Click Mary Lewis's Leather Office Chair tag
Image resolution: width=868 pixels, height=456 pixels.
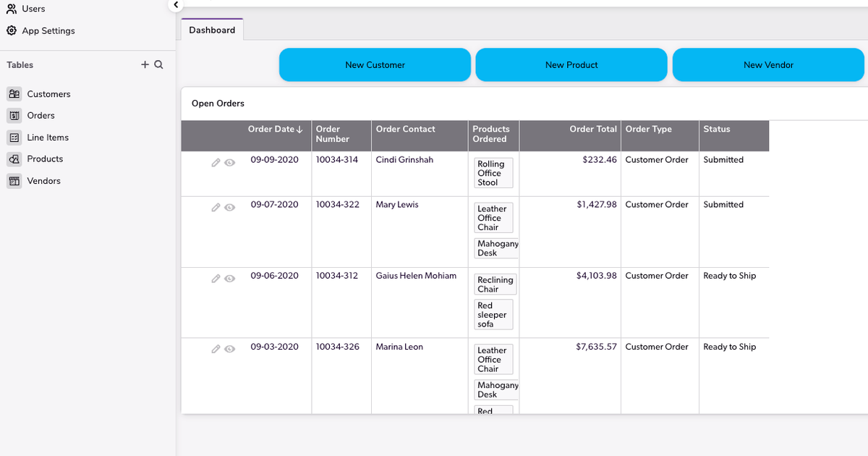pos(493,218)
